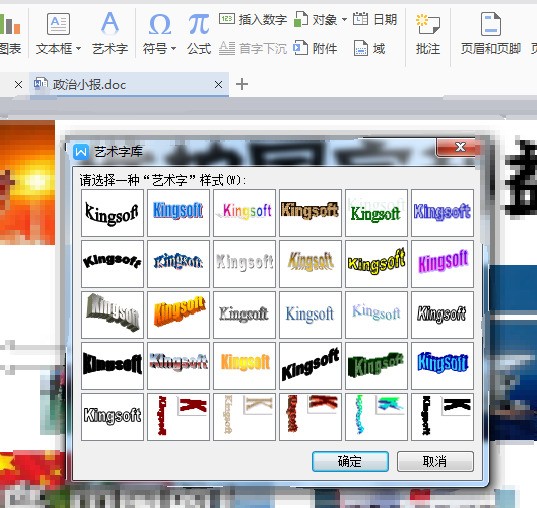Choose the orange 3D Kingsoft style
The width and height of the screenshot is (537, 508).
click(x=178, y=315)
